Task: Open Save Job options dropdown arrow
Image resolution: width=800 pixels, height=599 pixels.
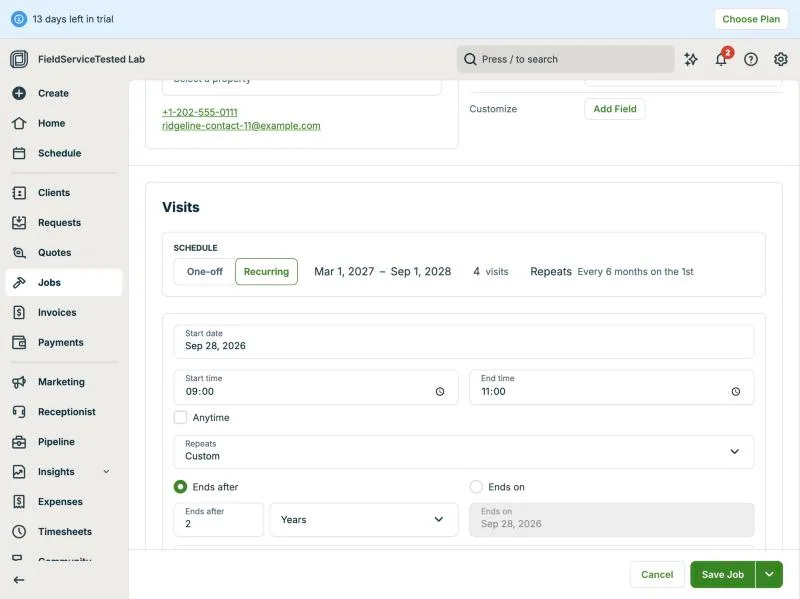Action: coord(769,575)
